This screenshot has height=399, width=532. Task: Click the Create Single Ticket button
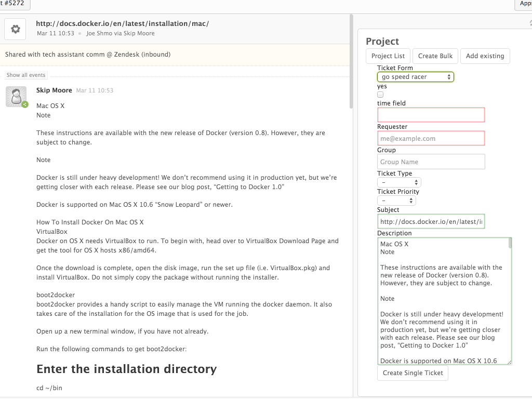(x=413, y=373)
